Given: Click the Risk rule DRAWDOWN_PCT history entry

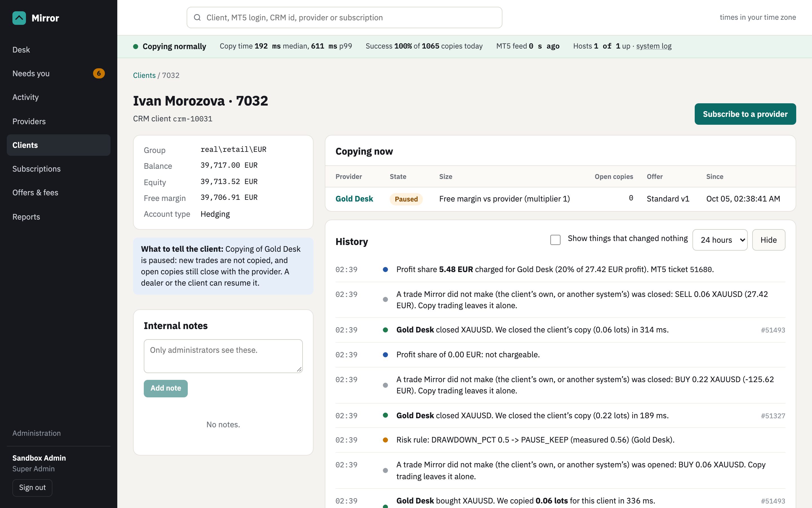Looking at the screenshot, I should pos(560,440).
